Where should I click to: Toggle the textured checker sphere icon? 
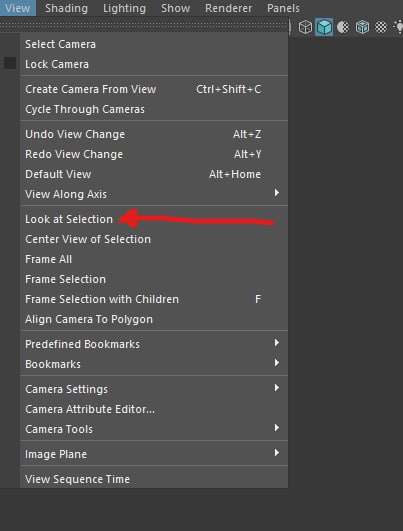[x=381, y=27]
